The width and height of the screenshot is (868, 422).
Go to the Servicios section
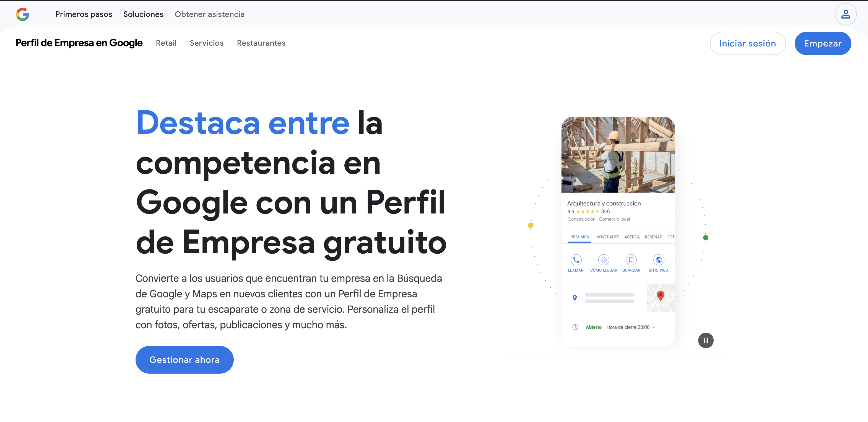click(x=207, y=43)
